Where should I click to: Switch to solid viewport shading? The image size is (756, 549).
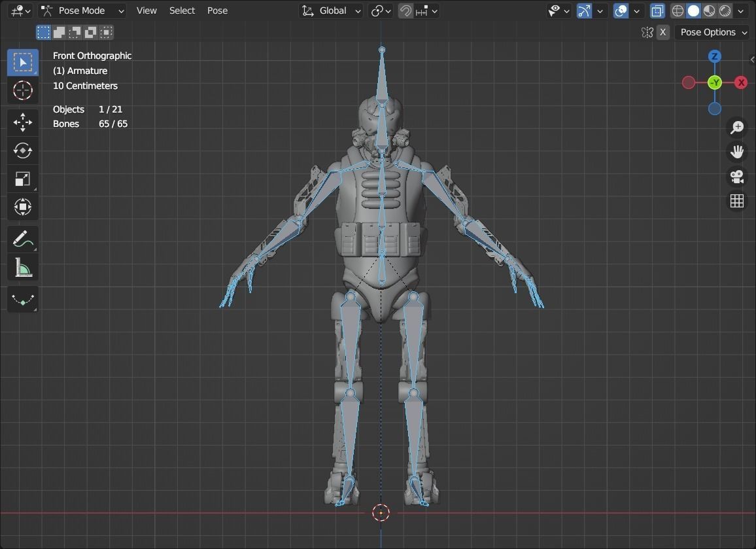pos(693,10)
